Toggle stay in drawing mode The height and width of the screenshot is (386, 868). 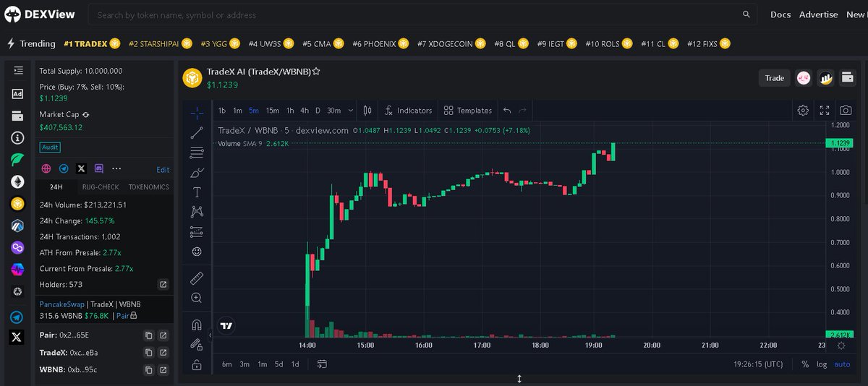tap(197, 345)
